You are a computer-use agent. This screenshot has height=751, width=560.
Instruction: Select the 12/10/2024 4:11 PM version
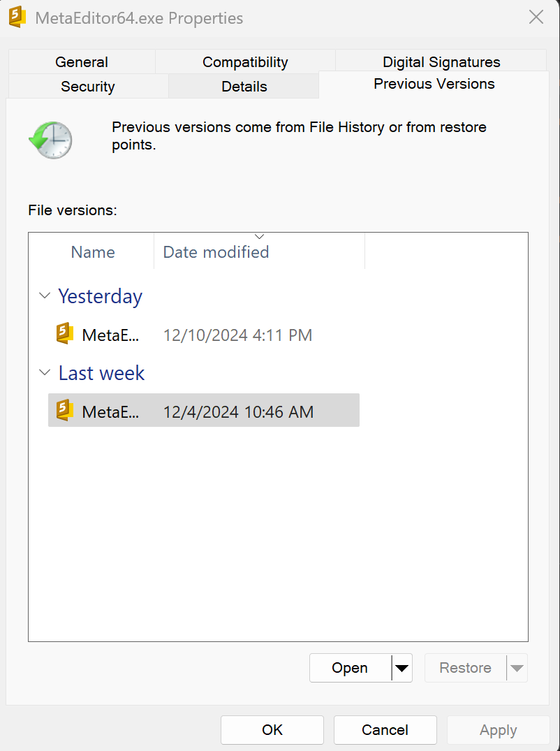pos(204,335)
